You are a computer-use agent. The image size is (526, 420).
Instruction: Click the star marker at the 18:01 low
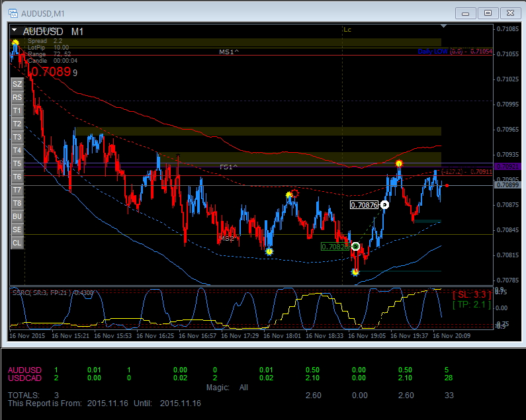[x=269, y=251]
